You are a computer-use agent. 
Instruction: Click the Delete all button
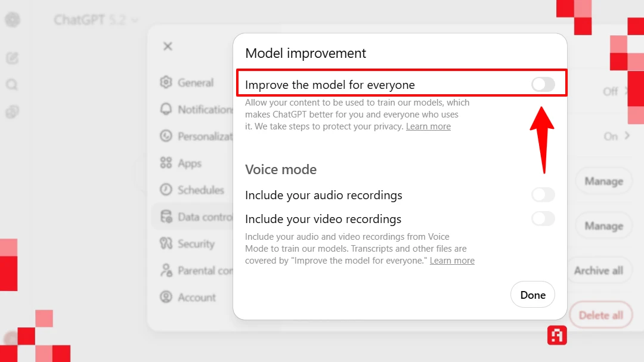(x=600, y=315)
